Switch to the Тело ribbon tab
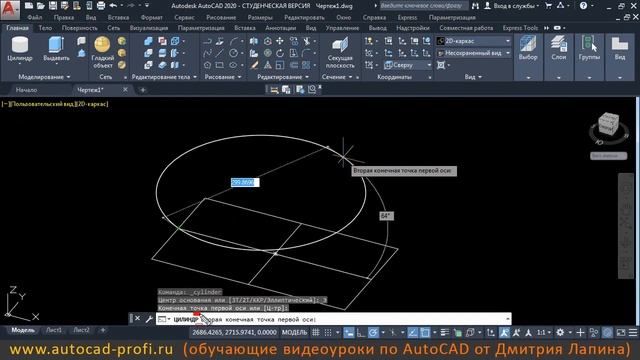The image size is (640, 360). pyautogui.click(x=45, y=28)
